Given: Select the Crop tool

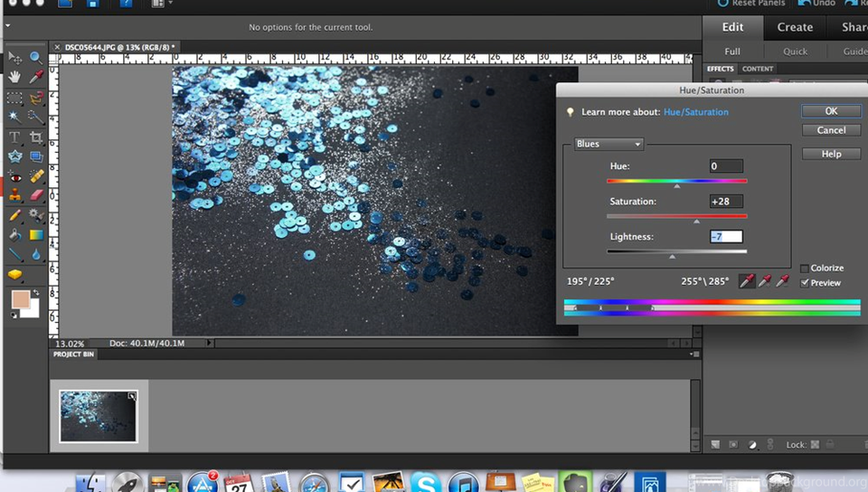Looking at the screenshot, I should pos(36,137).
